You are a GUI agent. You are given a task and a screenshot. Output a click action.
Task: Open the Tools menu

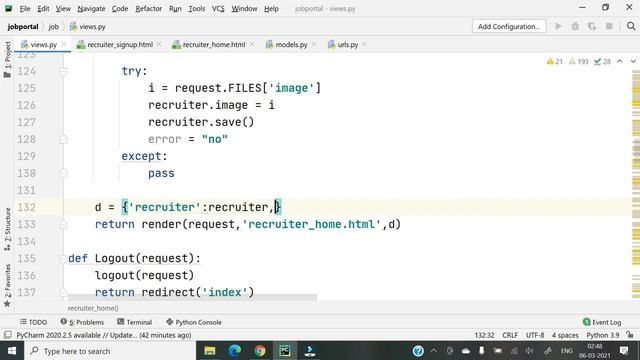click(196, 8)
